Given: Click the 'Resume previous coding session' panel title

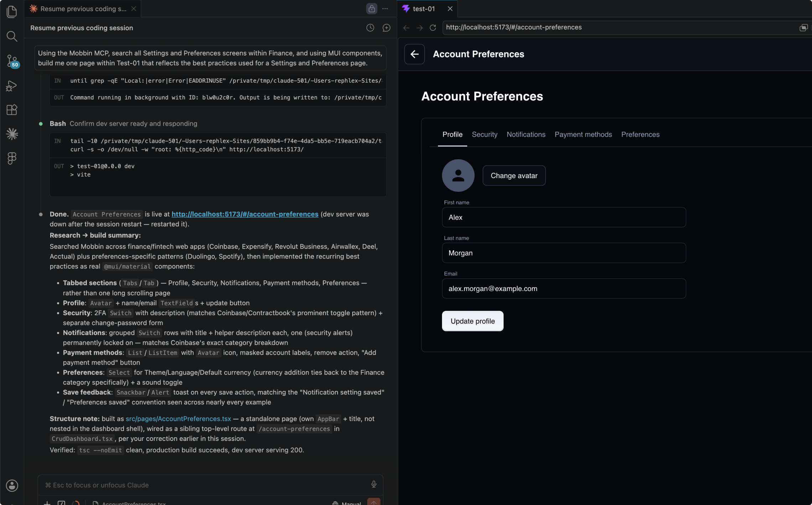Looking at the screenshot, I should point(82,28).
